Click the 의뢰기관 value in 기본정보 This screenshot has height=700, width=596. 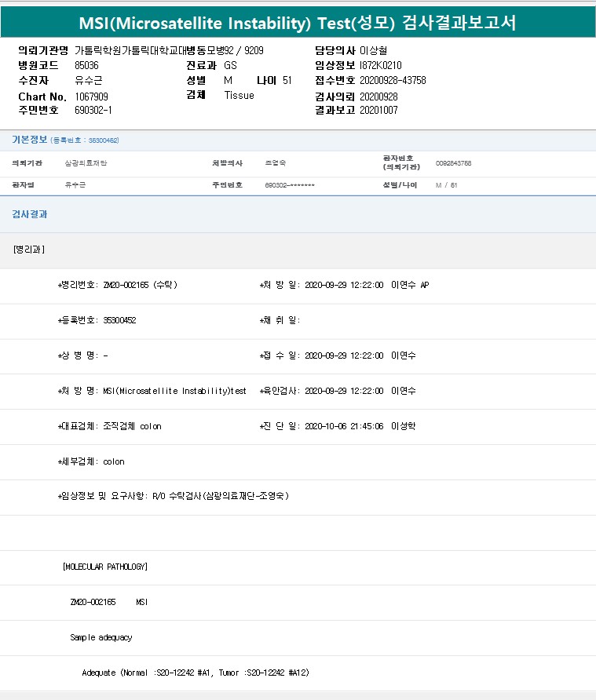tap(86, 163)
